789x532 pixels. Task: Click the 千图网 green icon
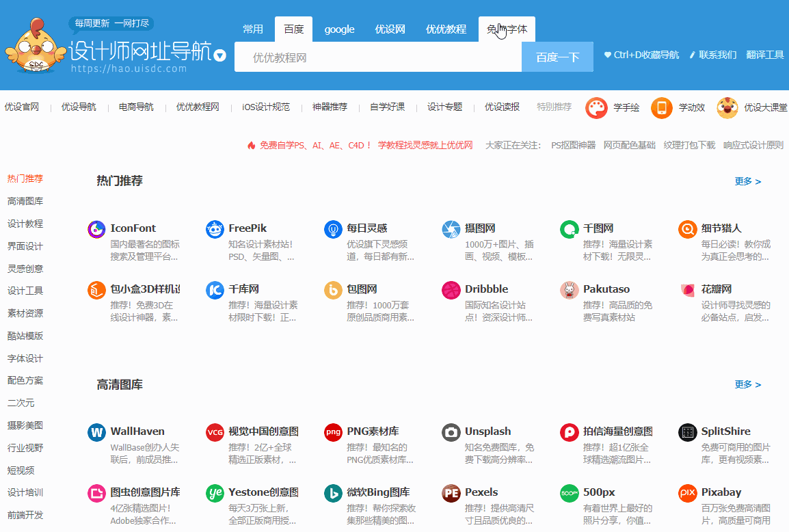569,229
